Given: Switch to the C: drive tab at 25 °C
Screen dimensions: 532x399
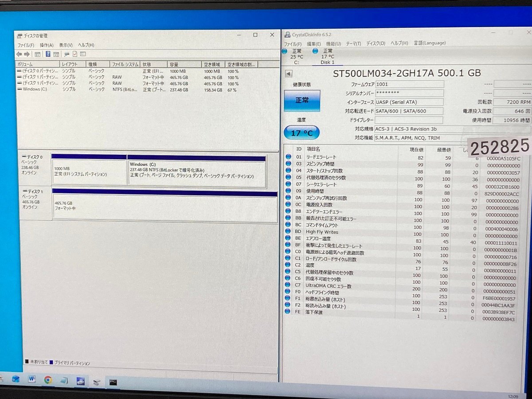Looking at the screenshot, I should 297,57.
